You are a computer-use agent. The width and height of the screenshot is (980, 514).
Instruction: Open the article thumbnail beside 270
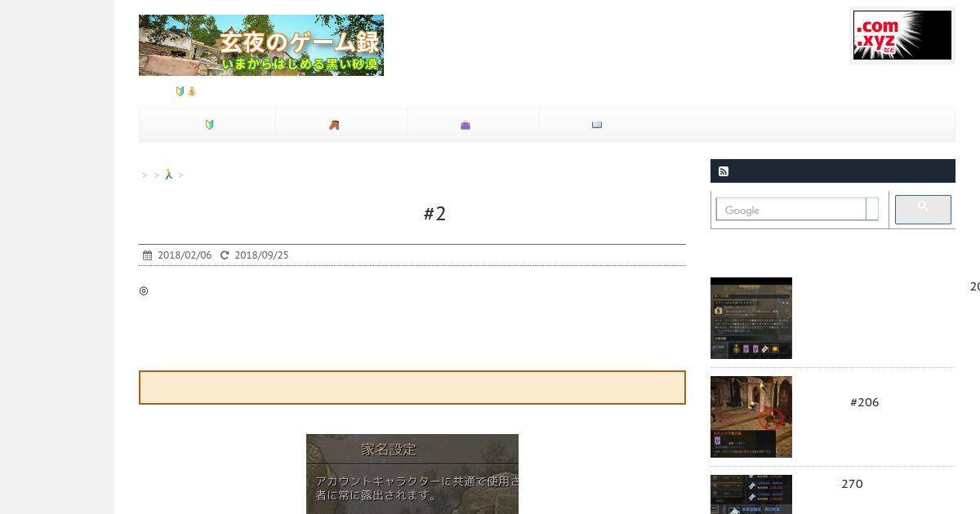[x=751, y=494]
